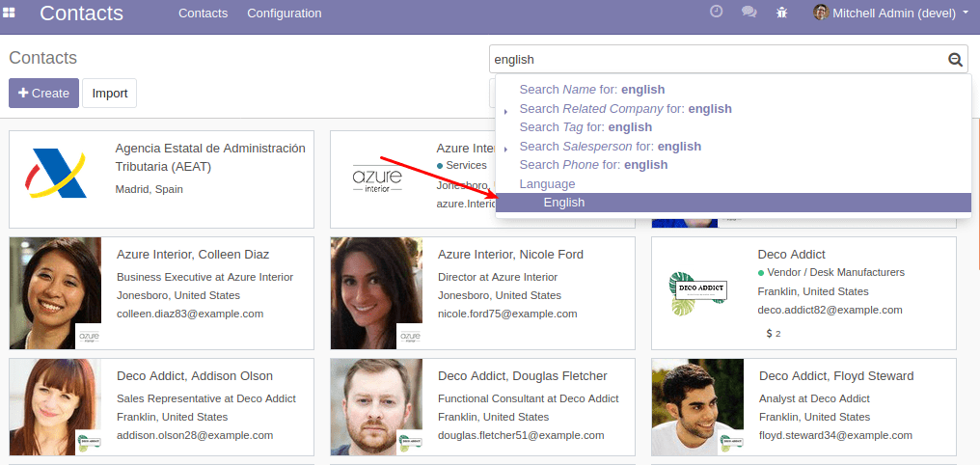The width and height of the screenshot is (980, 465).
Task: Select Search Phone for english
Action: click(594, 164)
